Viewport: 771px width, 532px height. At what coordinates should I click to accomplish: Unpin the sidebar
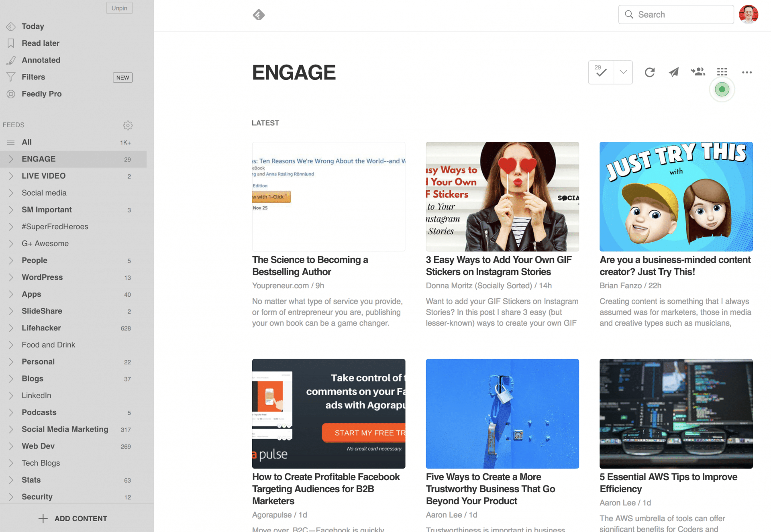[119, 8]
